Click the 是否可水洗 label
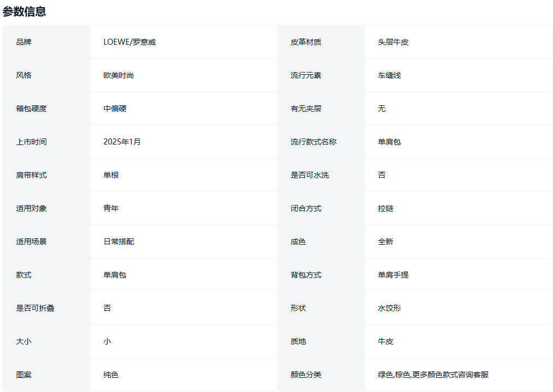 point(310,175)
